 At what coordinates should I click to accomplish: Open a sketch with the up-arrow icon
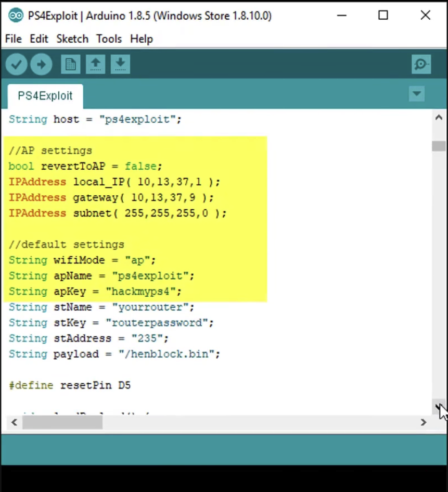96,65
